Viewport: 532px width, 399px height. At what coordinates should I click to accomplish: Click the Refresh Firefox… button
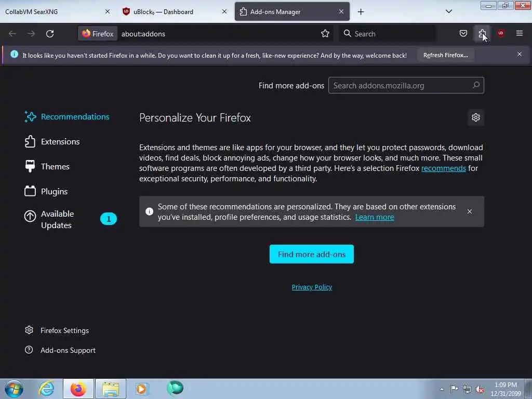coord(445,55)
